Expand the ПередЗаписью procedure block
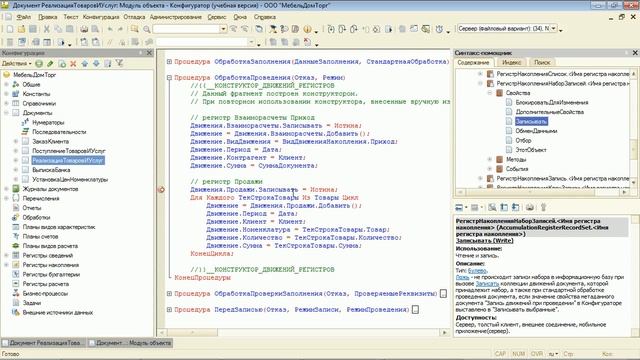This screenshot has width=640, height=360. tap(169, 309)
